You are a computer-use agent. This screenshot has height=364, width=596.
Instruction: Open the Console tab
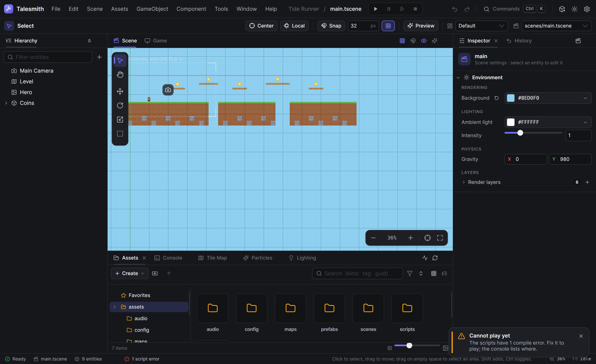pyautogui.click(x=168, y=258)
